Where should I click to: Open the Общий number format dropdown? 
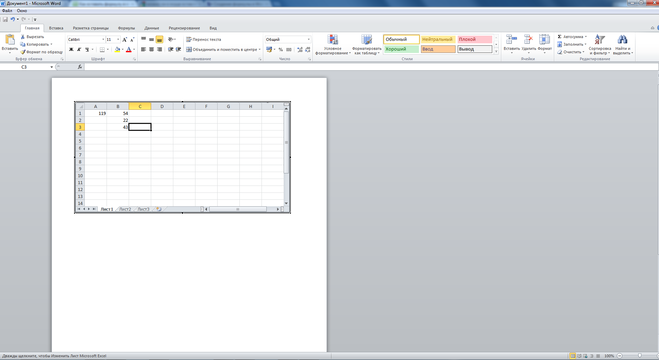308,39
